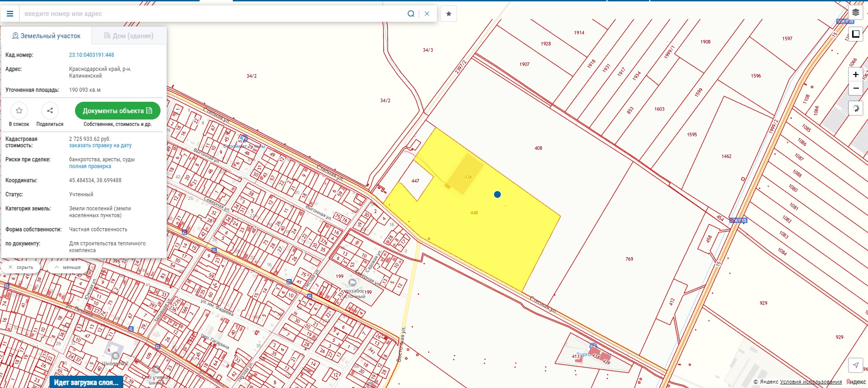Collapse details with меньше chevron

[68, 267]
